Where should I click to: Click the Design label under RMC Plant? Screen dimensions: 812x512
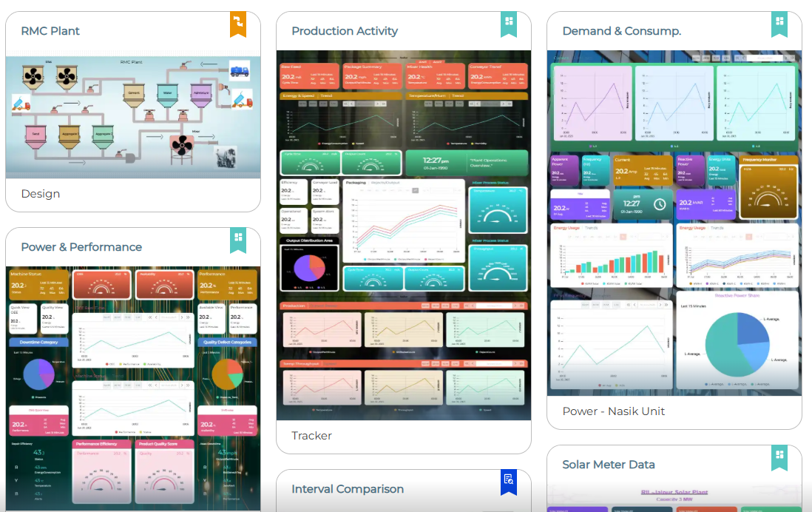tap(41, 194)
